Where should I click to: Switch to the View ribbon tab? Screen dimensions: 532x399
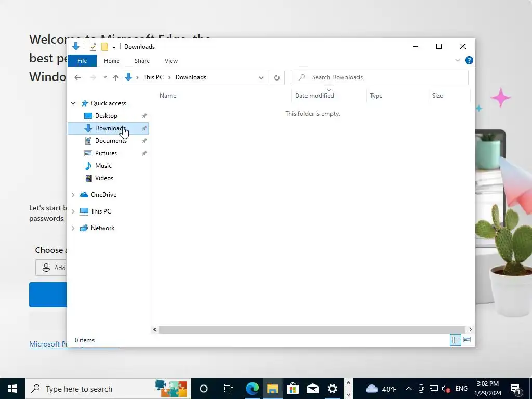pyautogui.click(x=171, y=61)
